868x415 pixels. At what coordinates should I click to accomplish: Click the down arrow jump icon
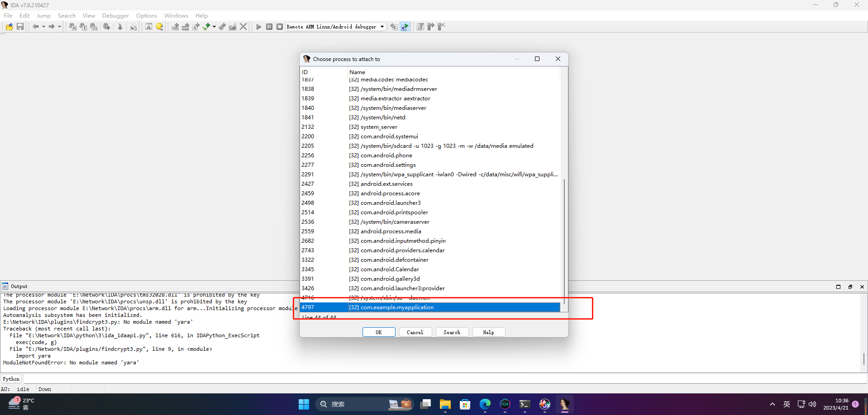coord(120,27)
